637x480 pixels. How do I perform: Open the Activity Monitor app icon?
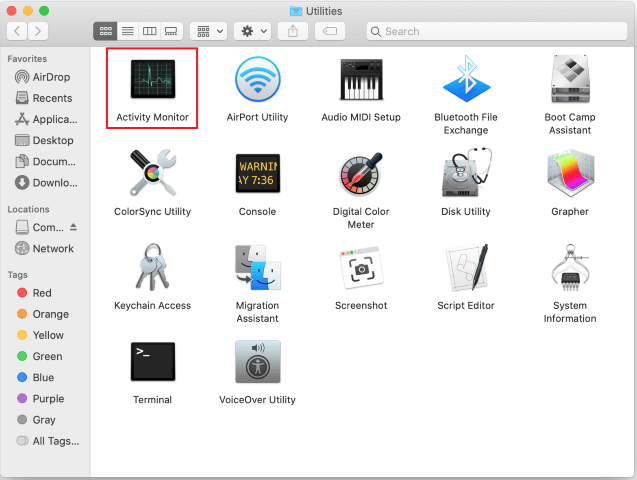click(153, 79)
